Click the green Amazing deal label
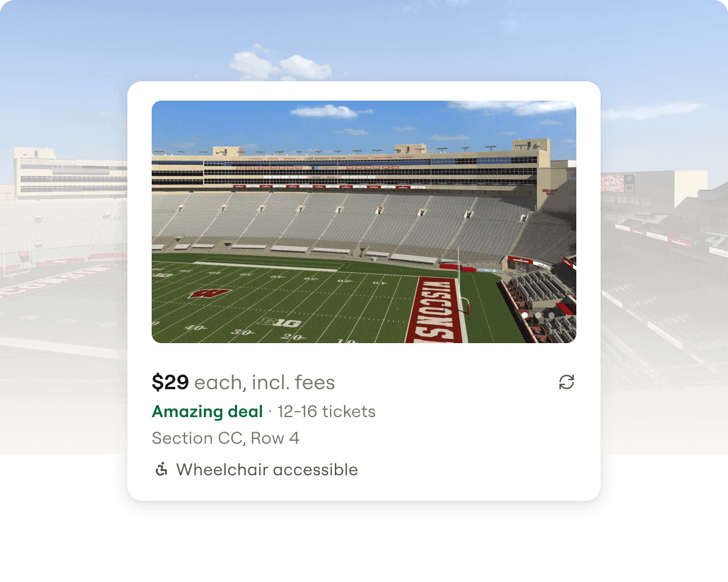The width and height of the screenshot is (728, 582). tap(207, 412)
